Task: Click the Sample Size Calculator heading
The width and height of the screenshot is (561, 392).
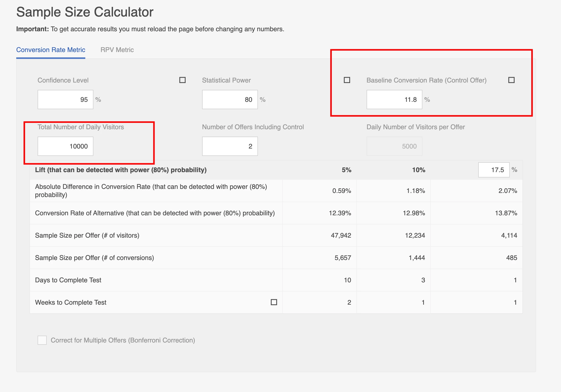Action: tap(85, 12)
